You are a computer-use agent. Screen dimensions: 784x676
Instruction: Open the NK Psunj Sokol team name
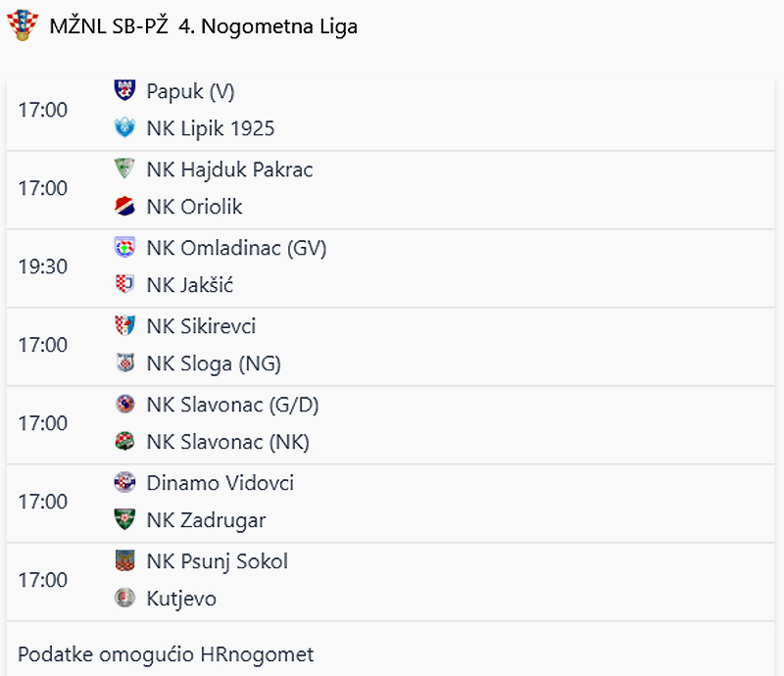[217, 561]
